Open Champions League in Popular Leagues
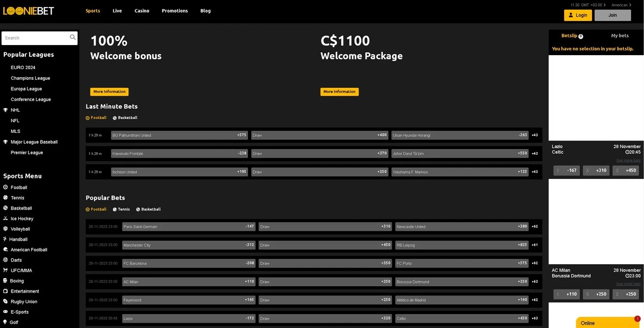Image resolution: width=644 pixels, height=328 pixels. [x=31, y=78]
